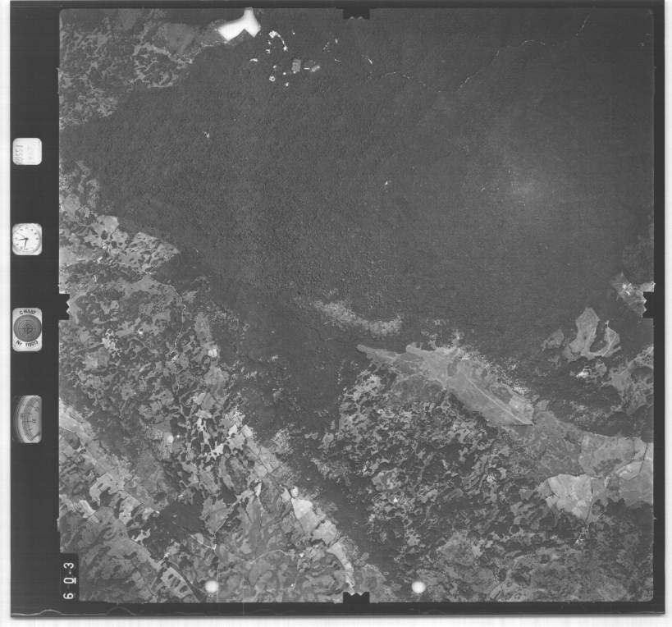Click the white dot near bottom center
Image resolution: width=672 pixels, height=627 pixels.
point(418,587)
